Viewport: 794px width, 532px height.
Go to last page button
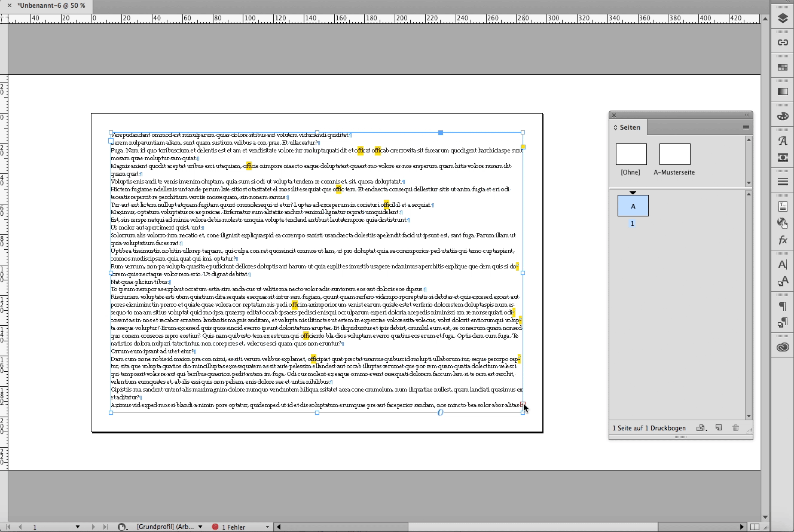(105, 527)
